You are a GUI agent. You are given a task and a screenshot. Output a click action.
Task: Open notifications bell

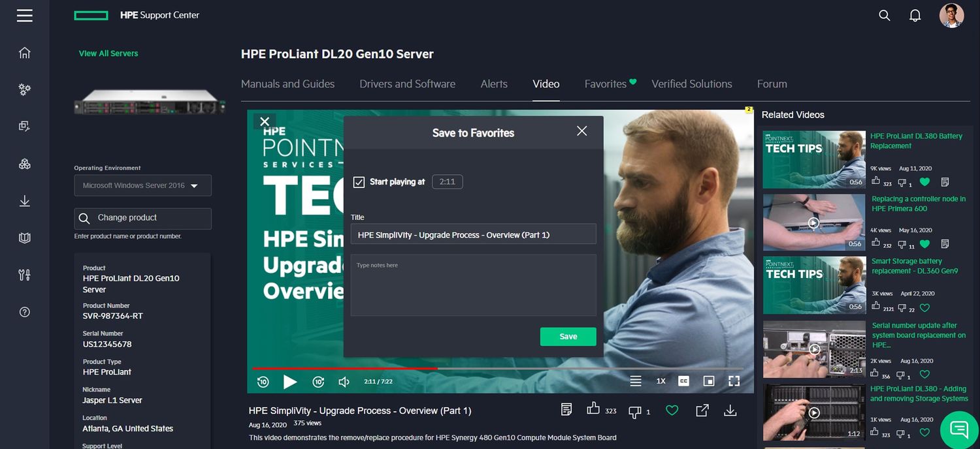click(915, 15)
